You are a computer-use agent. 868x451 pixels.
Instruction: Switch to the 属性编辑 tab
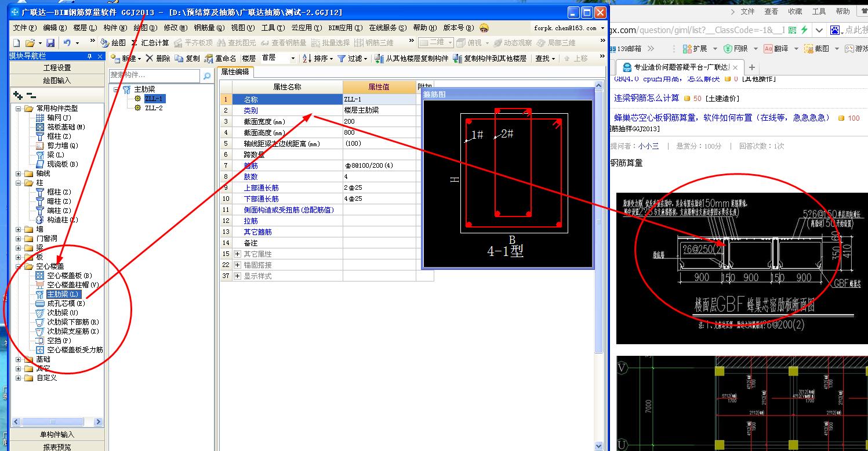pyautogui.click(x=235, y=72)
